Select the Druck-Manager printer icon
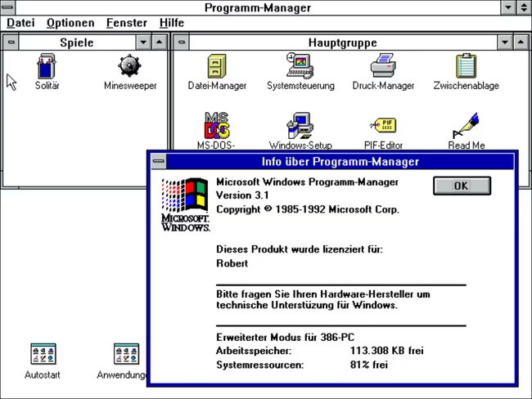The height and width of the screenshot is (399, 532). pyautogui.click(x=383, y=65)
